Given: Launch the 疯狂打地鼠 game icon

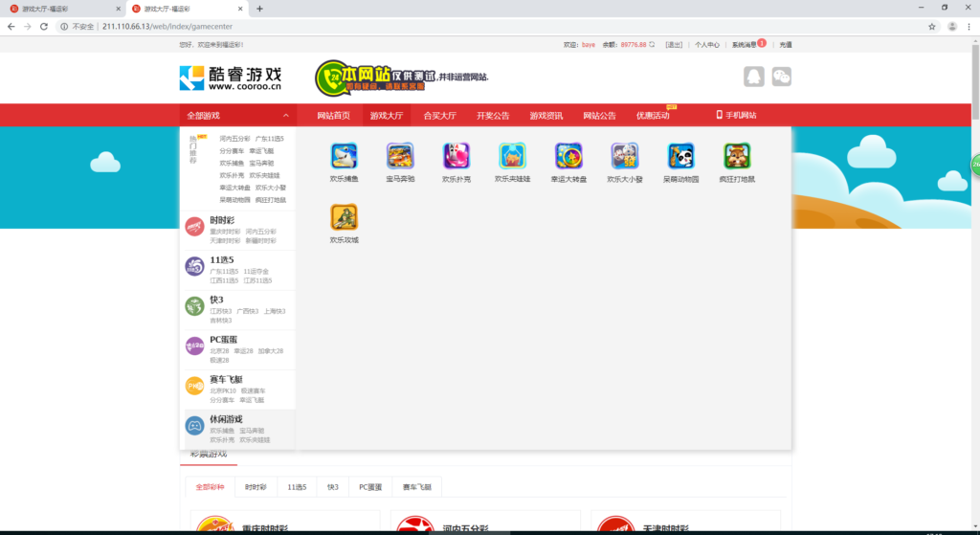Looking at the screenshot, I should (737, 156).
